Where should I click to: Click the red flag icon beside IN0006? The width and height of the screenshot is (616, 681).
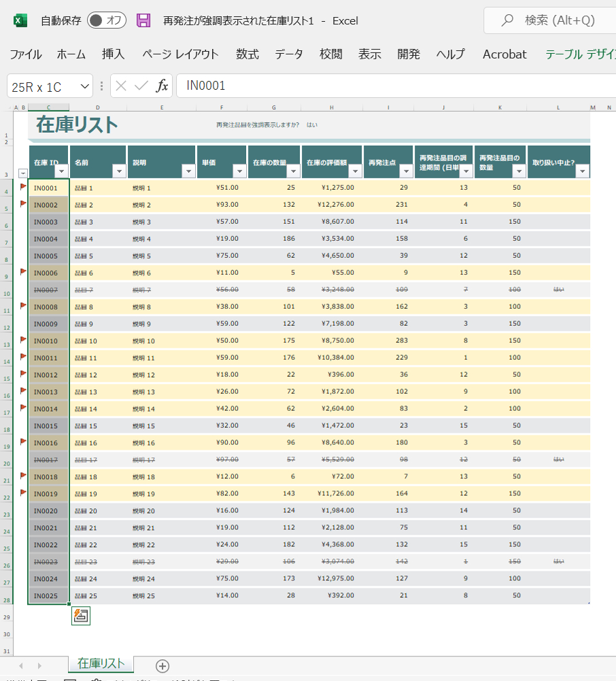pos(23,272)
